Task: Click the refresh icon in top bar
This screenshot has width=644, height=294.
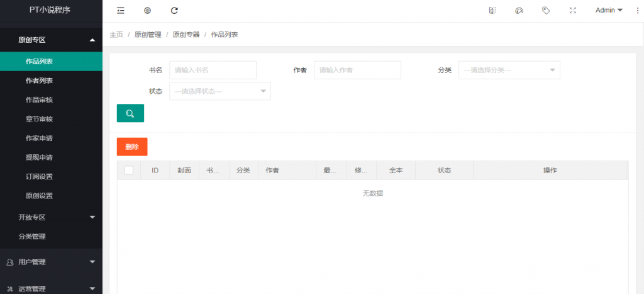Action: pos(174,10)
